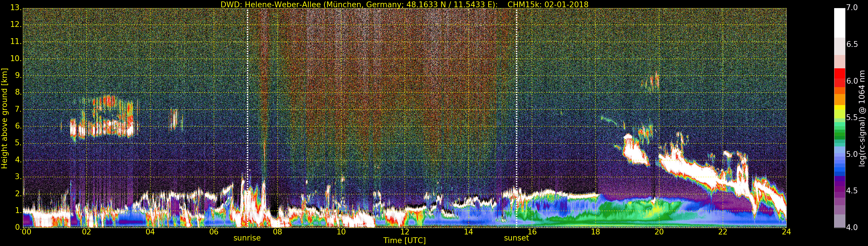Click the '5.5' colorbar value
Viewport: 868px width, 246px height.
pos(852,118)
